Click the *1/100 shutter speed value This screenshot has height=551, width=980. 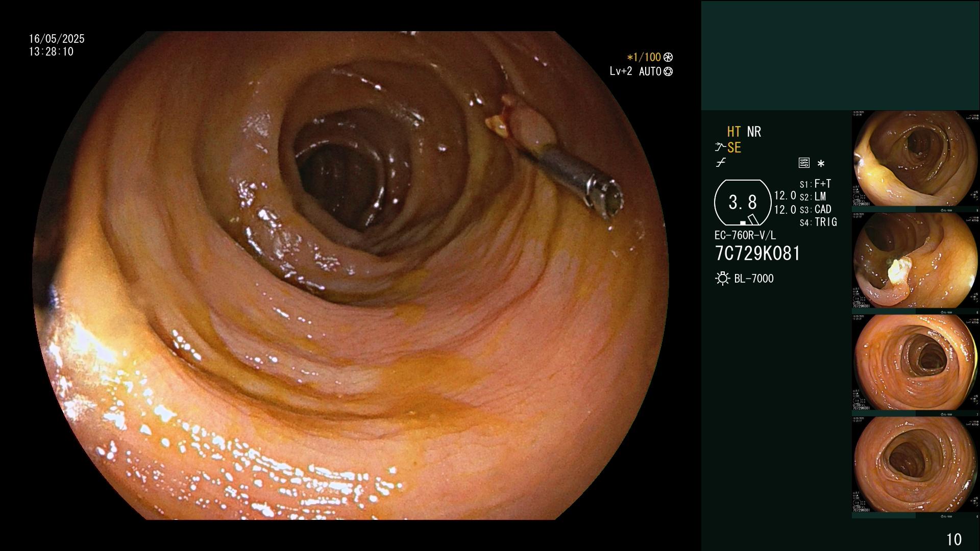[x=644, y=58]
